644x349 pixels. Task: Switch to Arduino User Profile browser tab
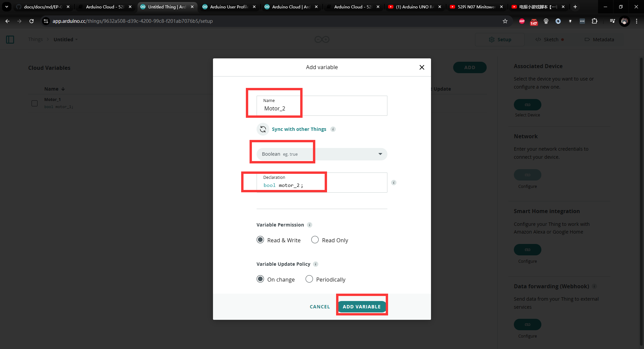(x=229, y=7)
